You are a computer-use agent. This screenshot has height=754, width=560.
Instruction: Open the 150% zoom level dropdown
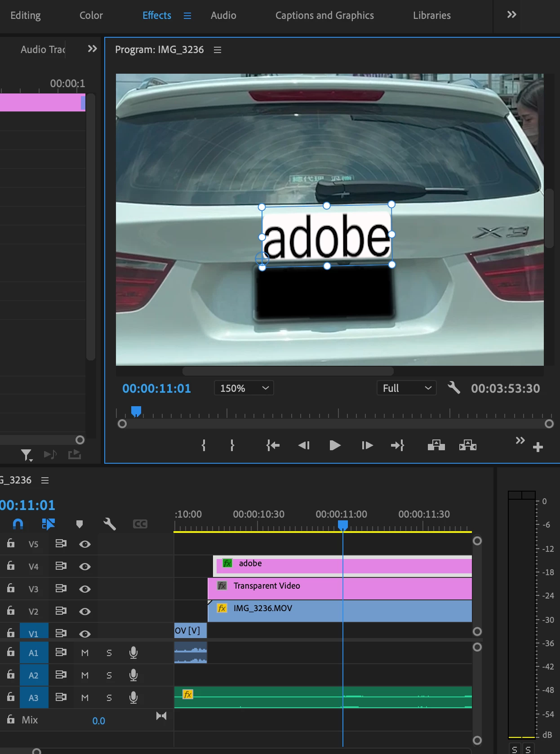pyautogui.click(x=244, y=388)
